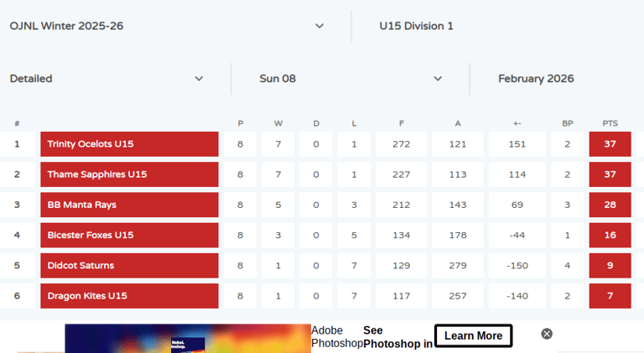Open the Detailed view dropdown arrow
Screen dimensions: 644x353
coord(199,79)
